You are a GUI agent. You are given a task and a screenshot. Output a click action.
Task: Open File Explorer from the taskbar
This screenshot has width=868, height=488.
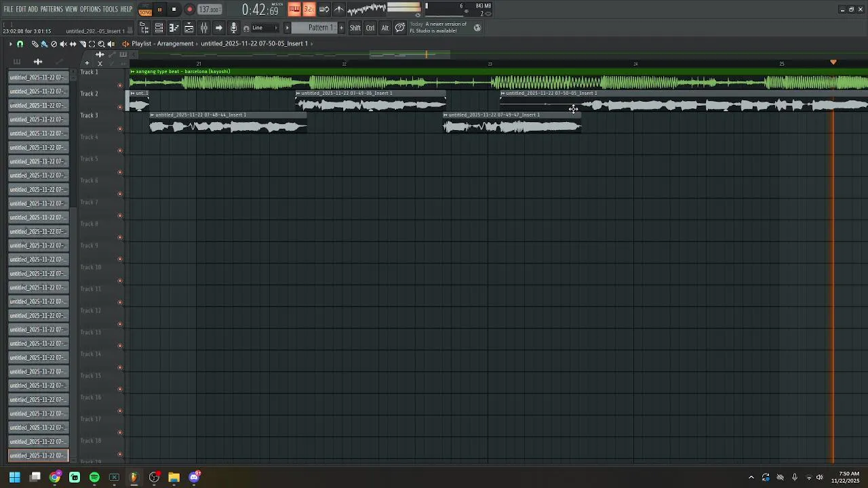click(x=174, y=477)
